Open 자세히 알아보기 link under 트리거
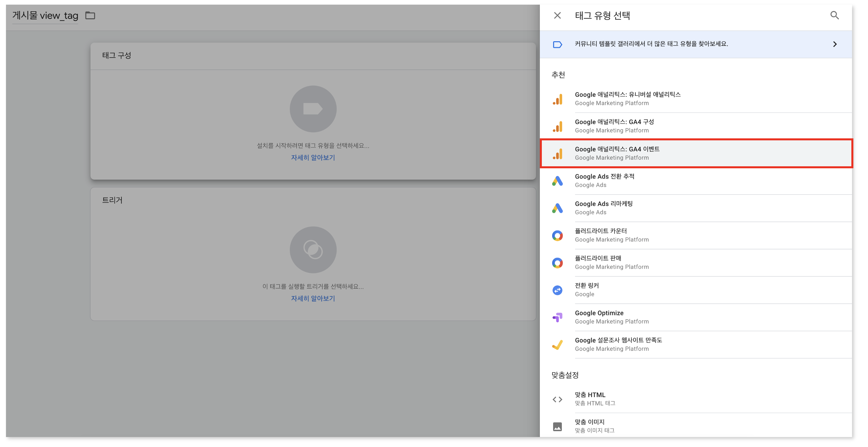The height and width of the screenshot is (447, 868). click(313, 298)
